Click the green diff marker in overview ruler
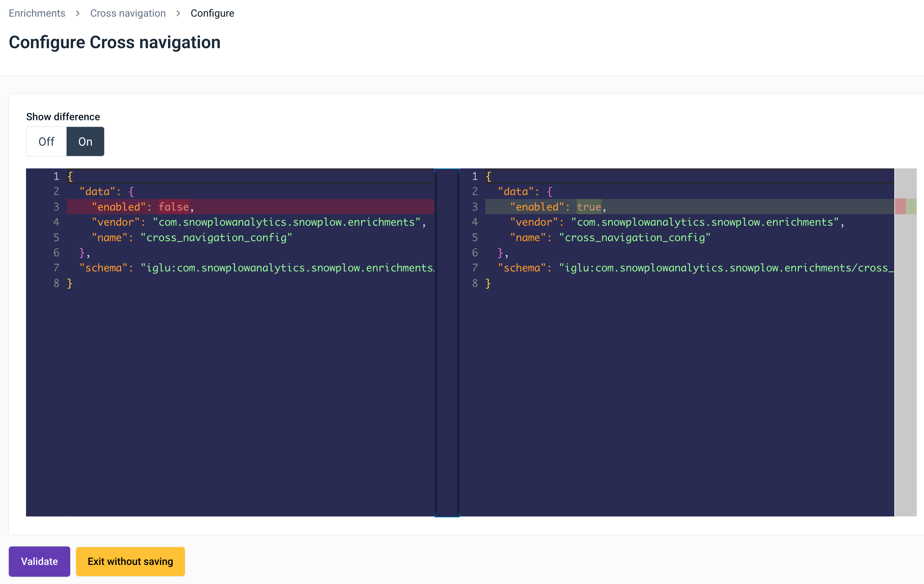 pos(911,207)
